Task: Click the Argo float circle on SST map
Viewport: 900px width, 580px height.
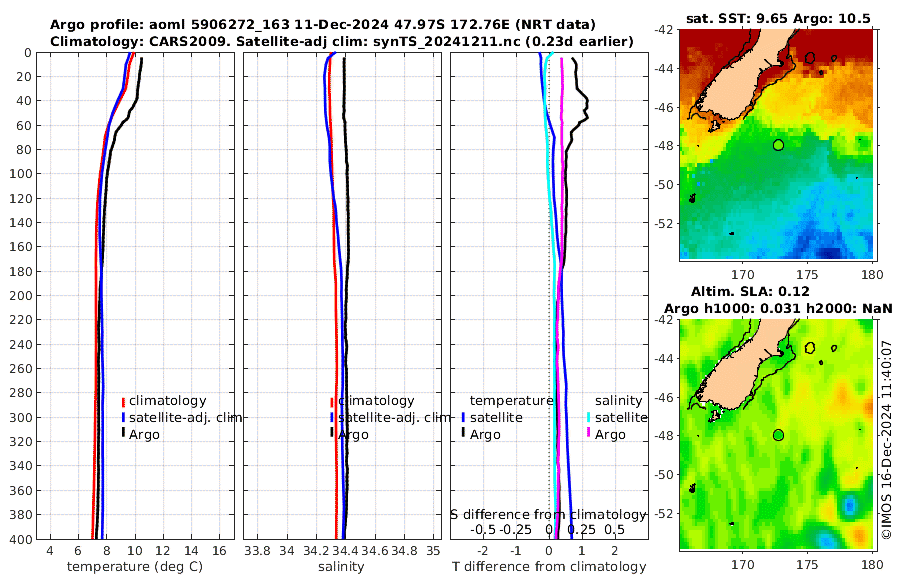Action: pos(778,145)
